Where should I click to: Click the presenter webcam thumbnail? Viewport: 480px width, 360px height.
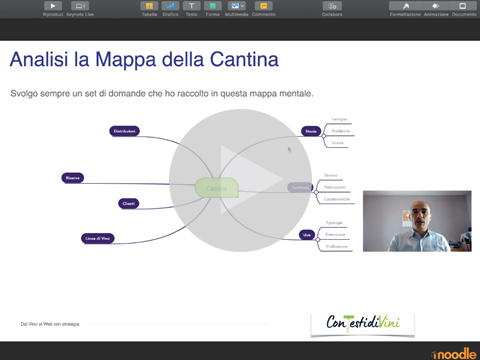417,221
